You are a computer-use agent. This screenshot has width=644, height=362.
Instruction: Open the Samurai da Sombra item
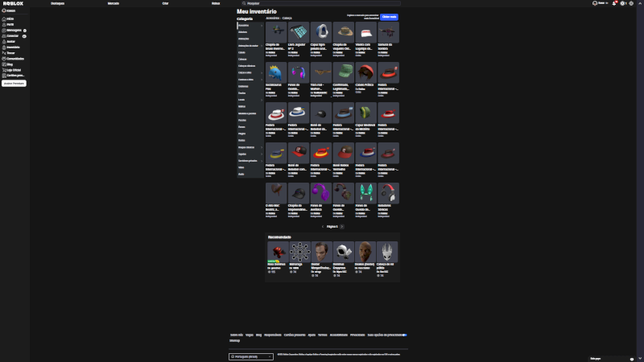coord(388,32)
